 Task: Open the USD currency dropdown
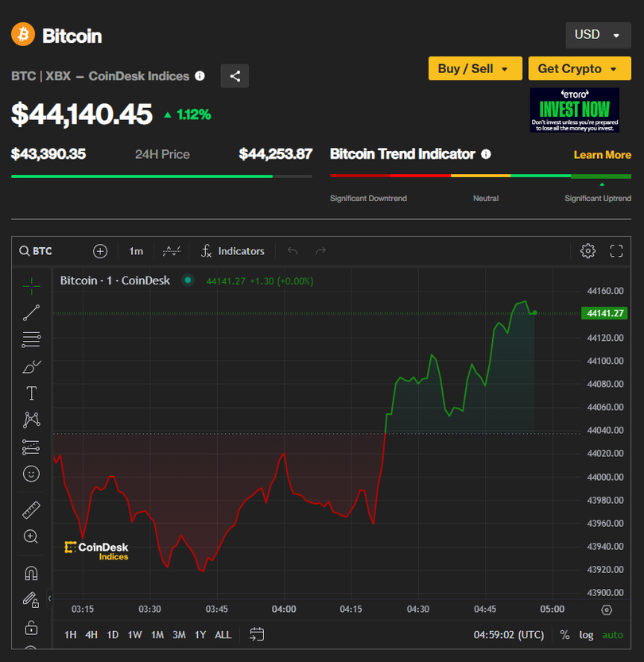tap(598, 35)
